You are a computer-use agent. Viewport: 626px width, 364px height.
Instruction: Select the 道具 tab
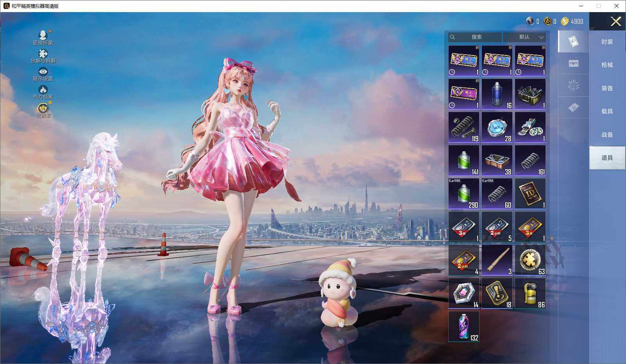[x=607, y=158]
